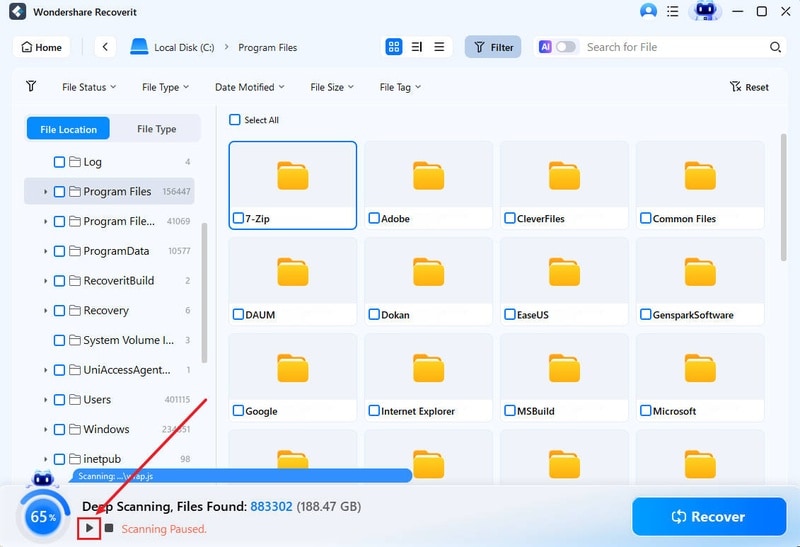Click the AI badge button
The width and height of the screenshot is (800, 547).
coord(545,47)
